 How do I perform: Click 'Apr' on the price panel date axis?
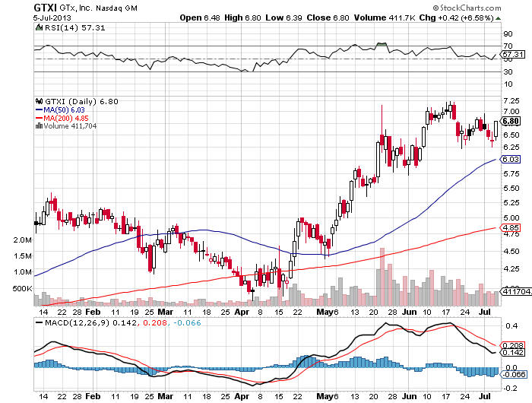tap(242, 312)
